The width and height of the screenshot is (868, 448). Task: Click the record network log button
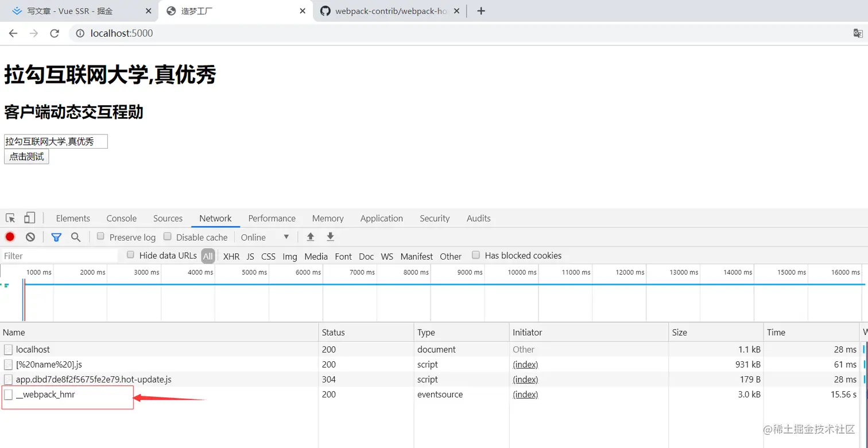[x=10, y=237]
